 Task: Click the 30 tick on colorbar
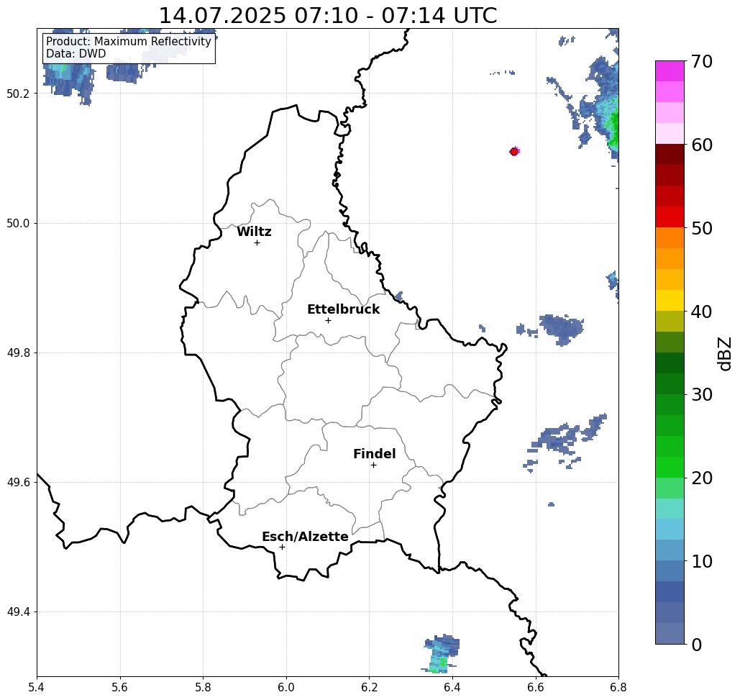pyautogui.click(x=702, y=395)
